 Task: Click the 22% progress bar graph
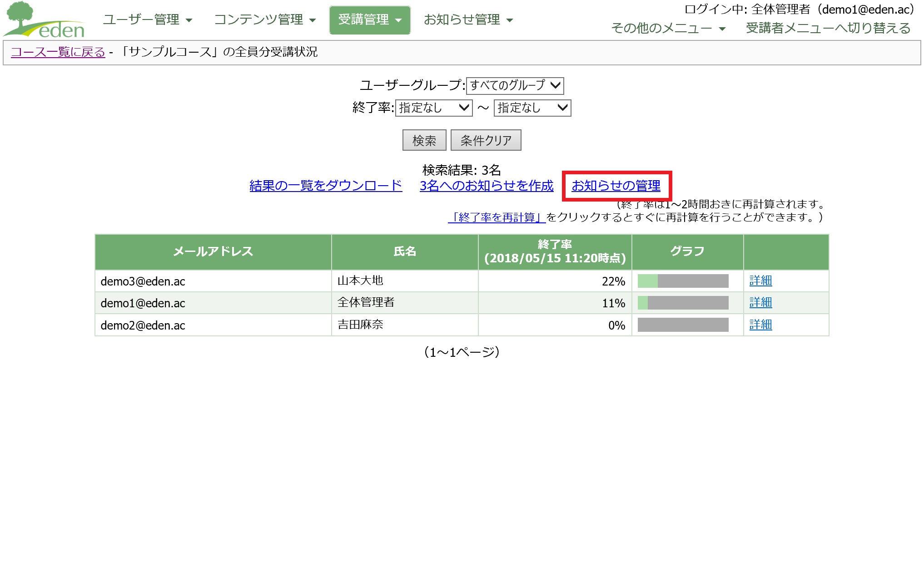[683, 281]
